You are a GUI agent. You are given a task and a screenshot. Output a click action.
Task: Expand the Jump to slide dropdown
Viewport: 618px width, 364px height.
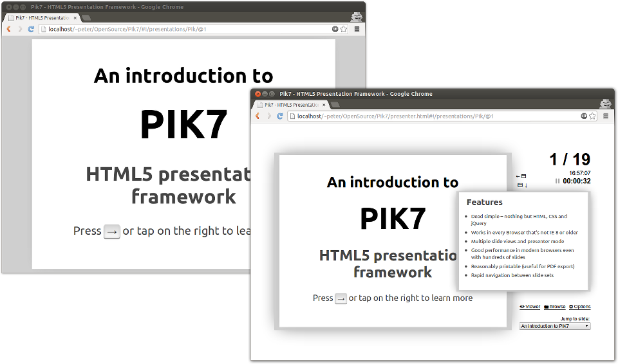tap(555, 326)
